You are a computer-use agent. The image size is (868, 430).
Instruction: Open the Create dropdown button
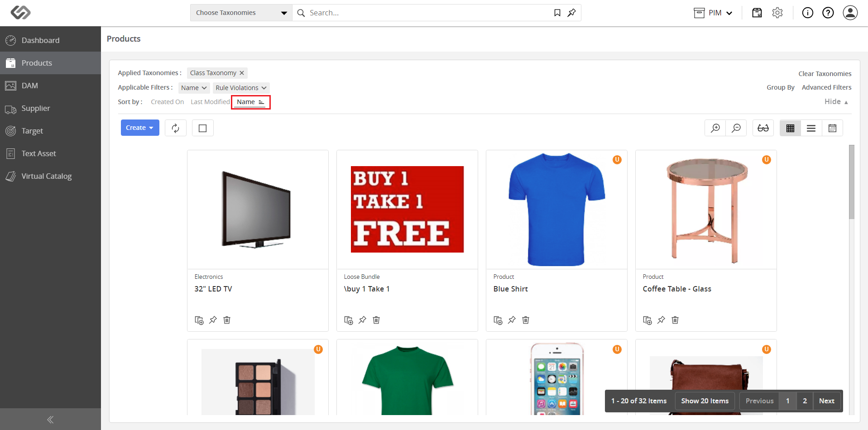click(x=140, y=128)
